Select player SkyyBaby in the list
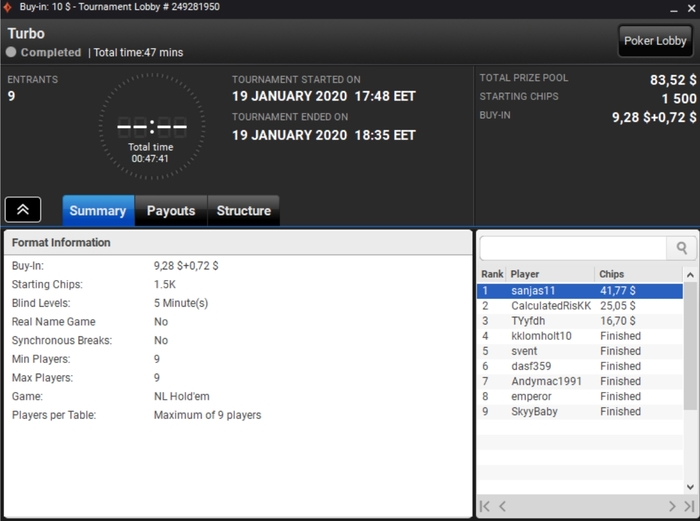The width and height of the screenshot is (700, 521). coord(580,412)
